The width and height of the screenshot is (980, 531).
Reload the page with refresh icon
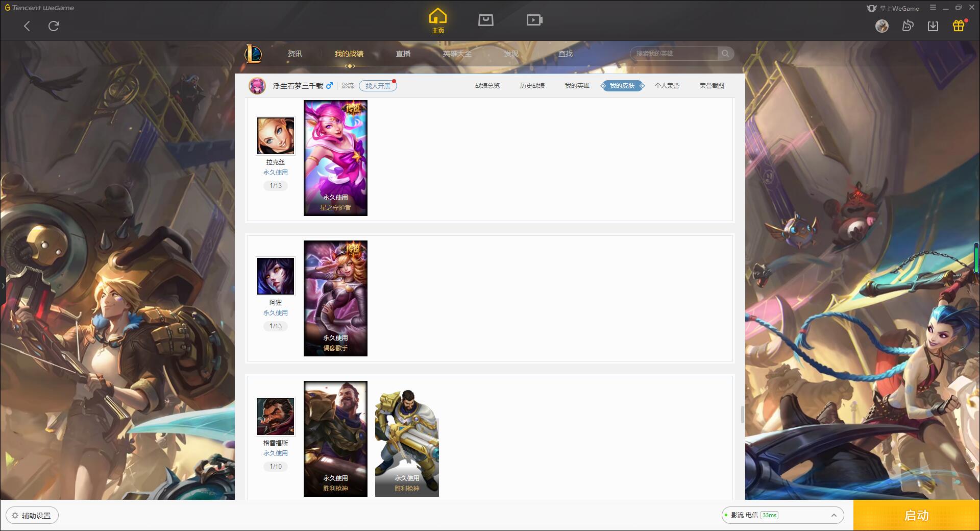tap(54, 26)
